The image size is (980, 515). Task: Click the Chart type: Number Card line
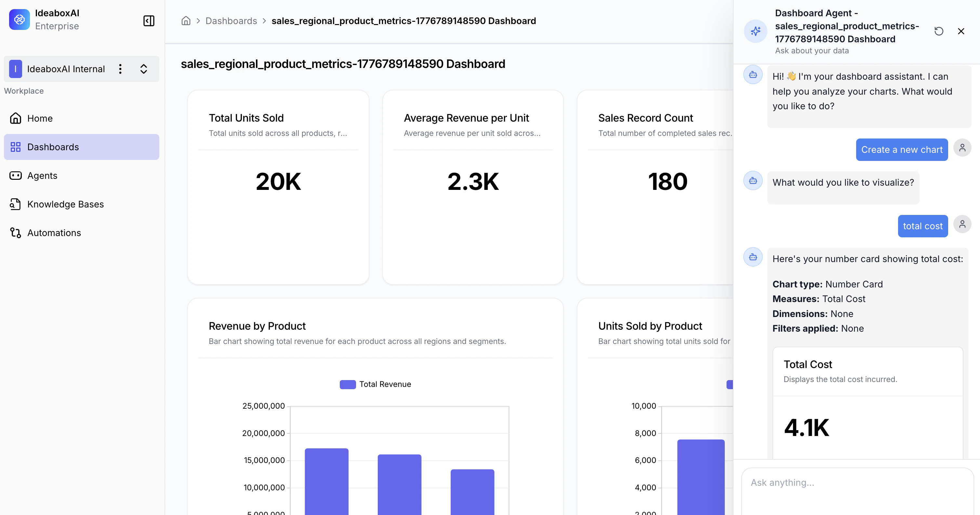point(828,284)
